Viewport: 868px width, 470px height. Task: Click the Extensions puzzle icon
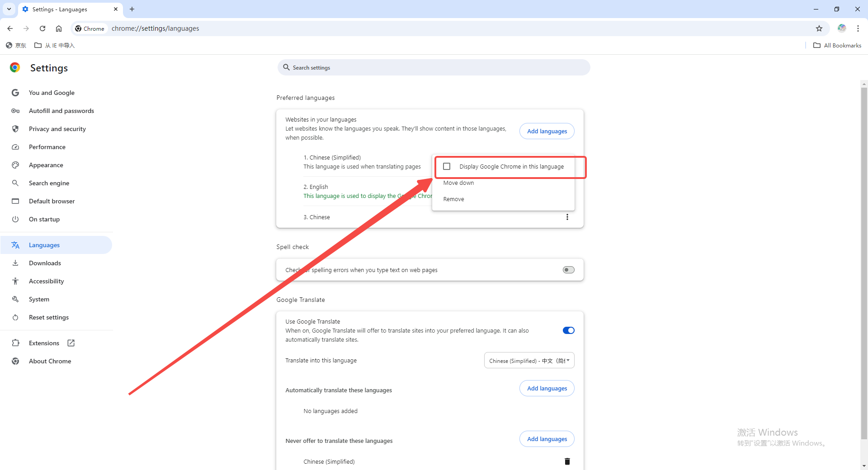tap(15, 343)
